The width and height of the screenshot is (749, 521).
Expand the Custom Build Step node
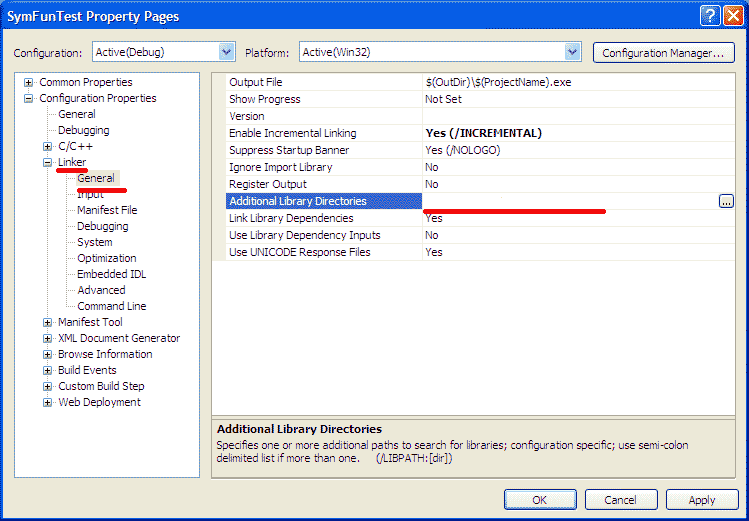tap(47, 386)
